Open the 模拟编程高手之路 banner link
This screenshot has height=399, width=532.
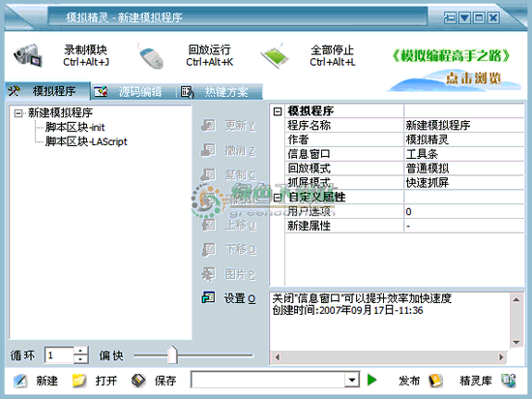(x=452, y=56)
